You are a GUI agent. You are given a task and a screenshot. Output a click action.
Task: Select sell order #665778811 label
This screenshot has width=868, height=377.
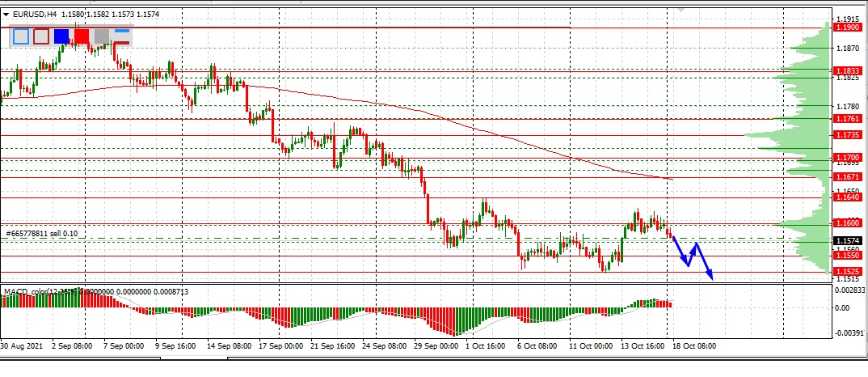(x=42, y=234)
